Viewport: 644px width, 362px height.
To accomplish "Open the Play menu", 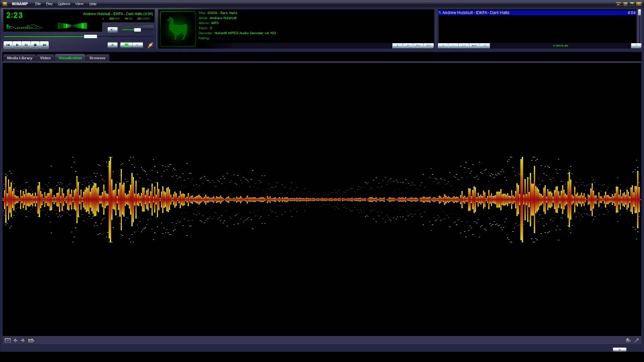I will (49, 4).
